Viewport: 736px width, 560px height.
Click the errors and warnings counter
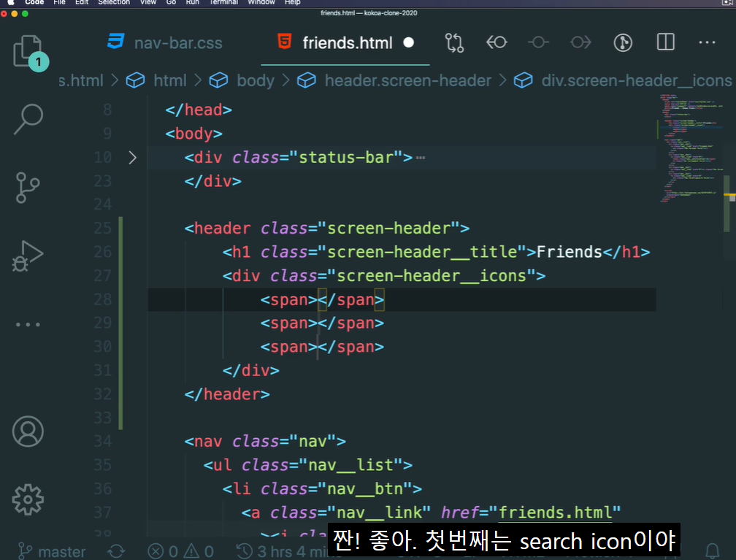coord(181,551)
